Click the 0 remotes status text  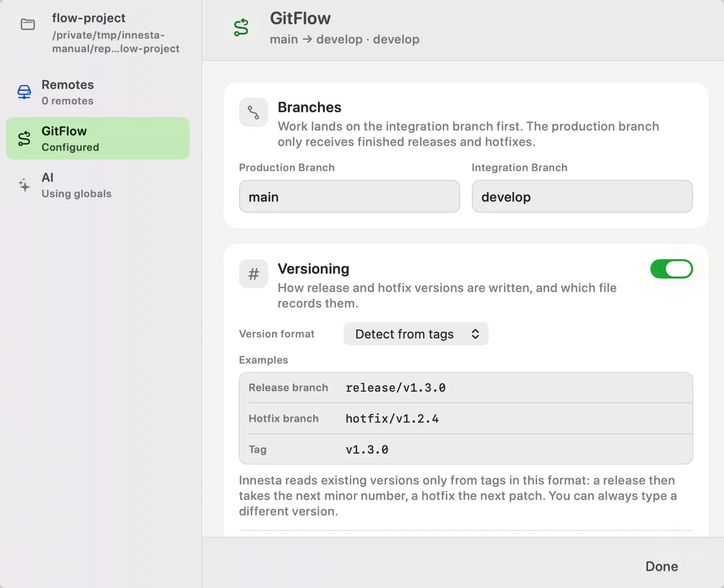(68, 101)
